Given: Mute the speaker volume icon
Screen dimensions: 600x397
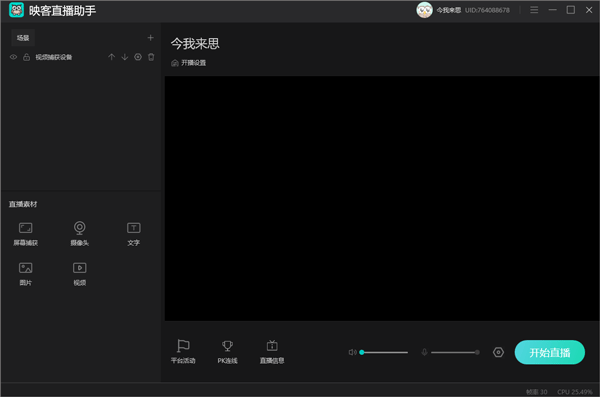Looking at the screenshot, I should [352, 352].
